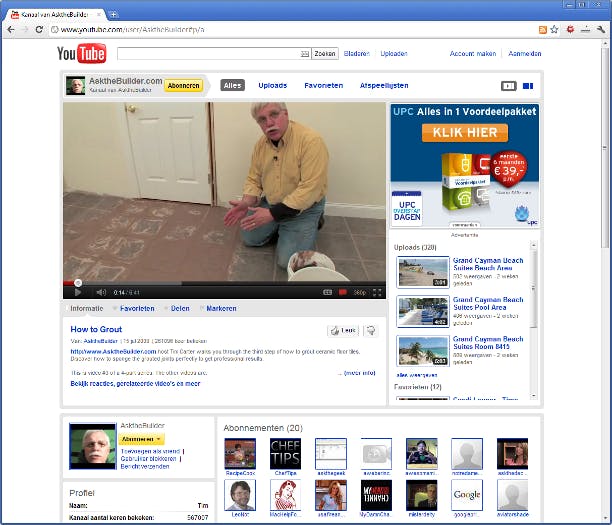The image size is (612, 525).
Task: Click the browser back arrow
Action: point(11,30)
